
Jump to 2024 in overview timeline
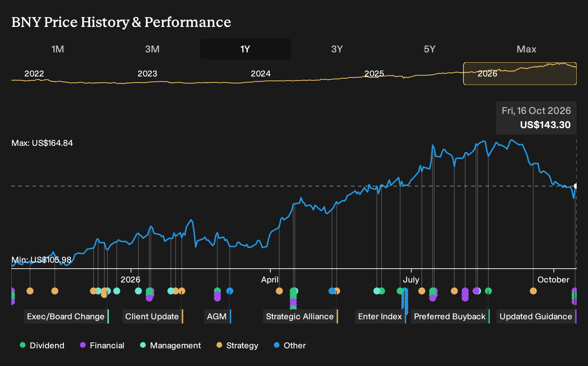click(260, 74)
